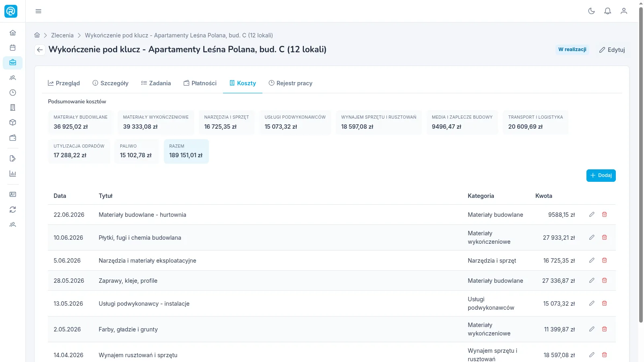Screen dimensions: 644x362
Task: Open the calendar icon in sidebar
Action: [x=12, y=47]
